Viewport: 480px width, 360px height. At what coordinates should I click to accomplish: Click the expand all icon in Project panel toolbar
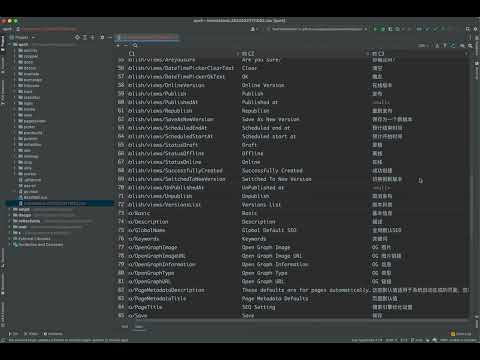point(85,37)
